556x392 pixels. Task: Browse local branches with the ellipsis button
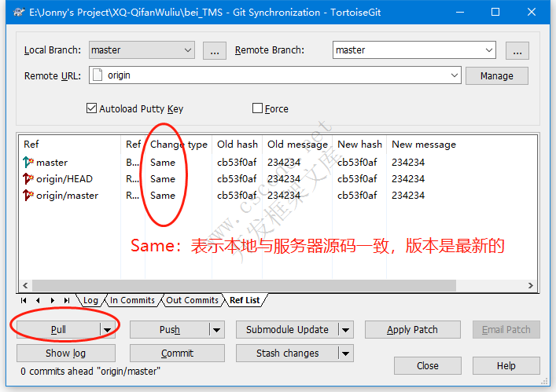point(215,50)
